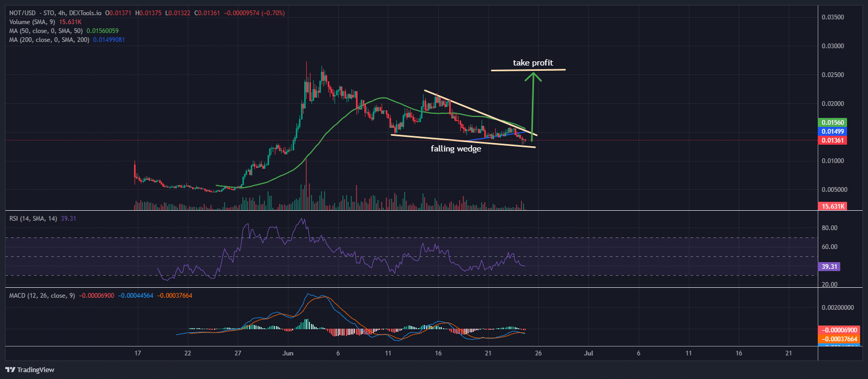The width and height of the screenshot is (868, 379).
Task: Click the green MA value 0.01560059
Action: pos(103,31)
